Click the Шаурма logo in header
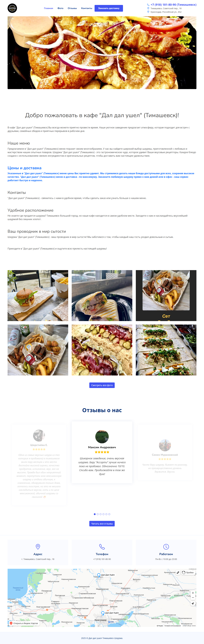The image size is (204, 644). click(x=12, y=8)
